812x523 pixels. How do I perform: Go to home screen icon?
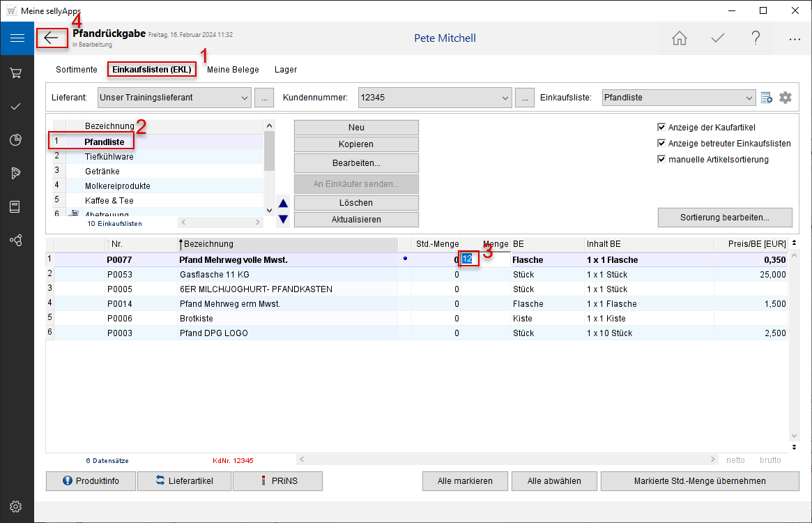point(679,38)
